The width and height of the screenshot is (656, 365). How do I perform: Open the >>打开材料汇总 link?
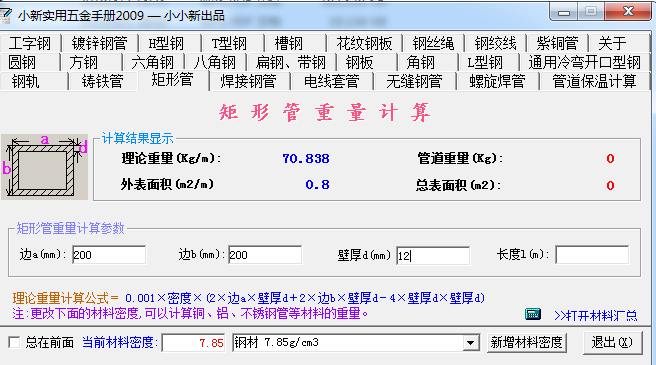point(596,316)
